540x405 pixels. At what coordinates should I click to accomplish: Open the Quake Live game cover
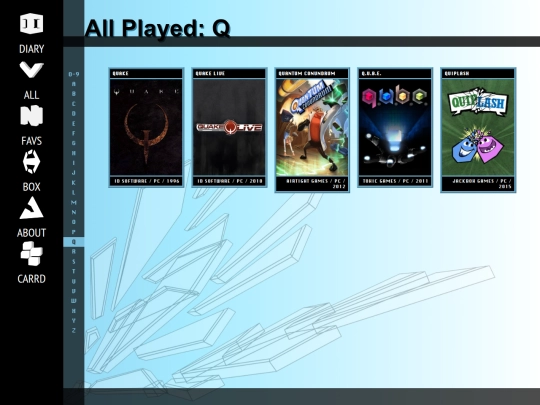pyautogui.click(x=229, y=127)
